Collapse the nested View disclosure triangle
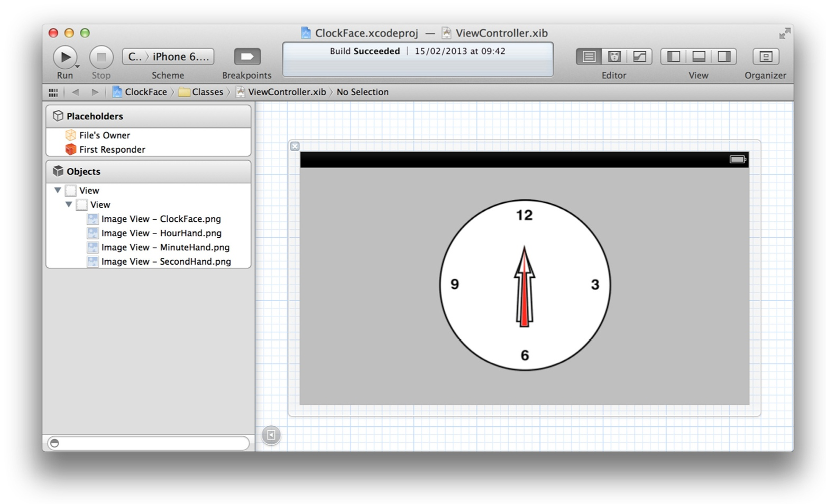The width and height of the screenshot is (826, 504). pyautogui.click(x=69, y=204)
